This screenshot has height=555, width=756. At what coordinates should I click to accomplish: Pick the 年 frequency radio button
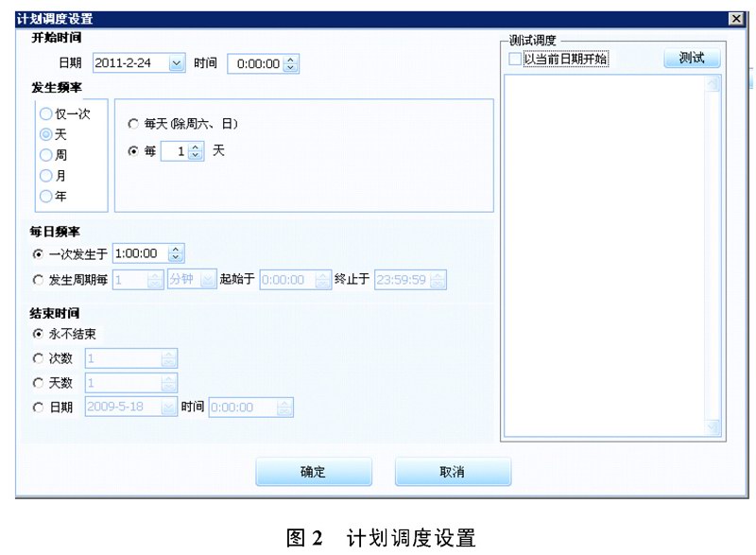pos(45,197)
